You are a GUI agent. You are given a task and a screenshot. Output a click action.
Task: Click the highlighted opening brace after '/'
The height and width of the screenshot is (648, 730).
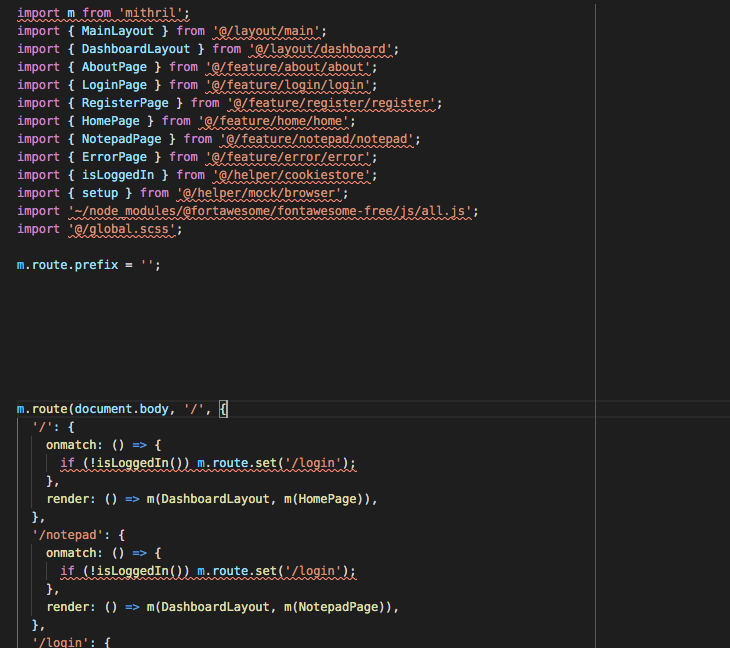tap(223, 410)
